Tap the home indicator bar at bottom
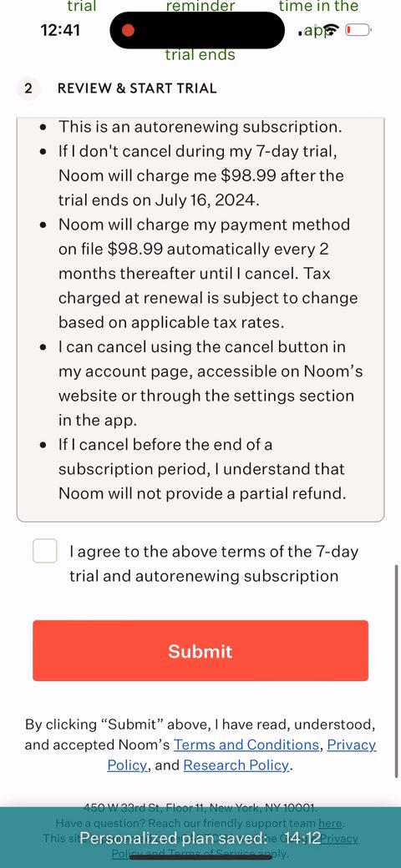 coord(200,857)
